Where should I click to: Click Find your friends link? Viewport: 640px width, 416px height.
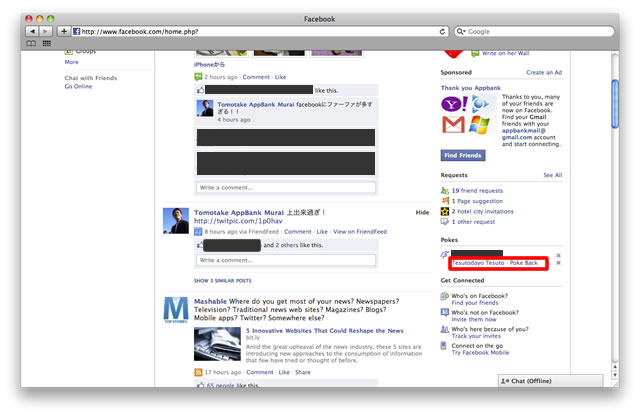(x=475, y=303)
